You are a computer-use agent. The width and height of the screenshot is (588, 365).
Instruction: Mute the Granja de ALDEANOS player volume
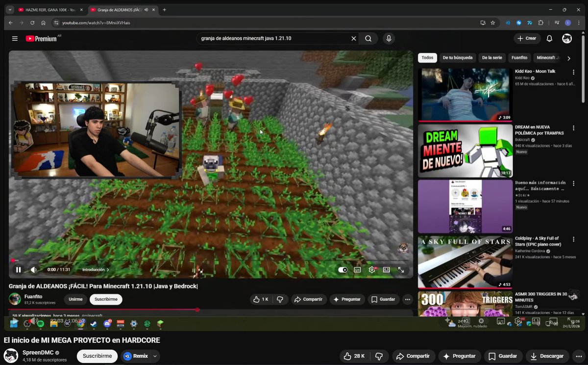pyautogui.click(x=33, y=269)
